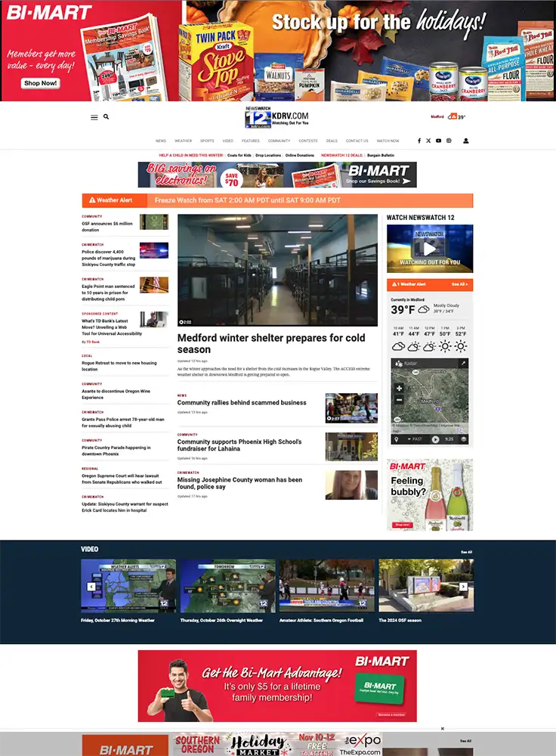Image resolution: width=556 pixels, height=756 pixels.
Task: Click the Drop Locations link
Action: point(268,155)
